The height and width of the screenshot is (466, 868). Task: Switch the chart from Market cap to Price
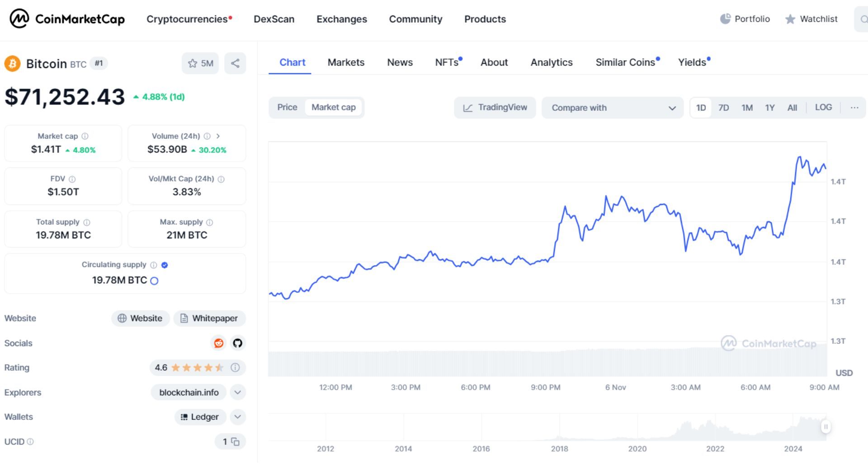[x=287, y=107]
